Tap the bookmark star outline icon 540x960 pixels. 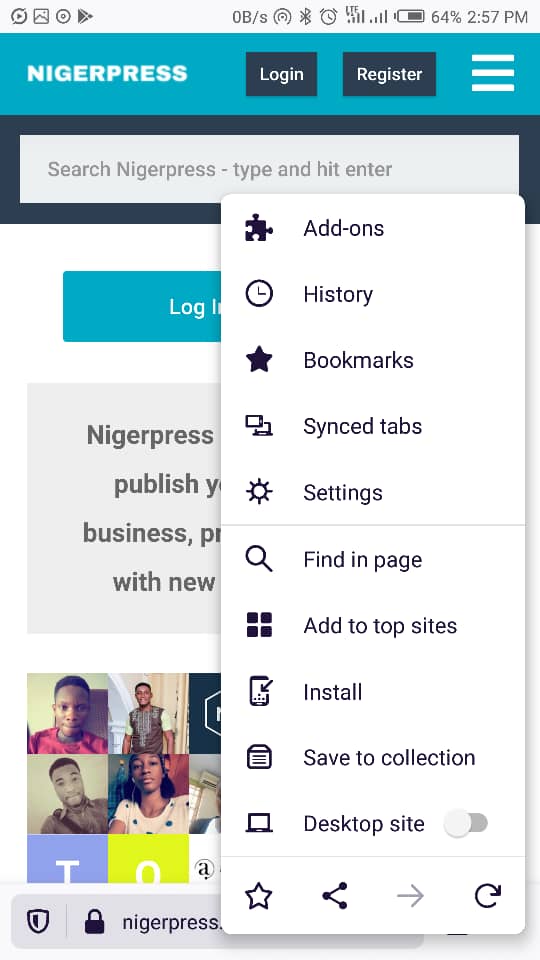pos(258,897)
